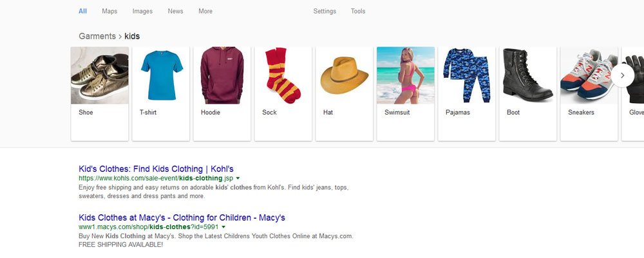Go to the News tab
The image size is (644, 258).
coord(175,11)
